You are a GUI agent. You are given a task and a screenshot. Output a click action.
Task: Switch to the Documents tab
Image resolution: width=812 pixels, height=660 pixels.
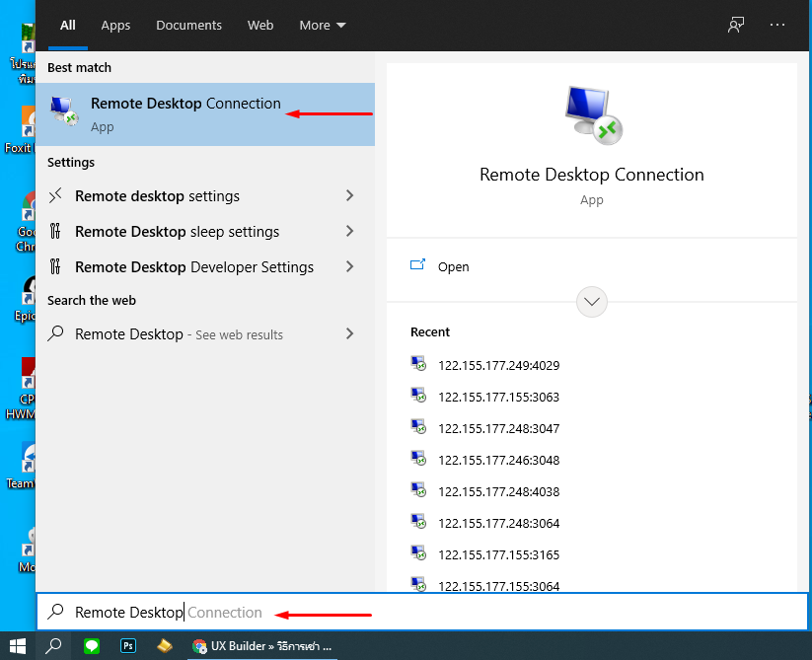189,25
